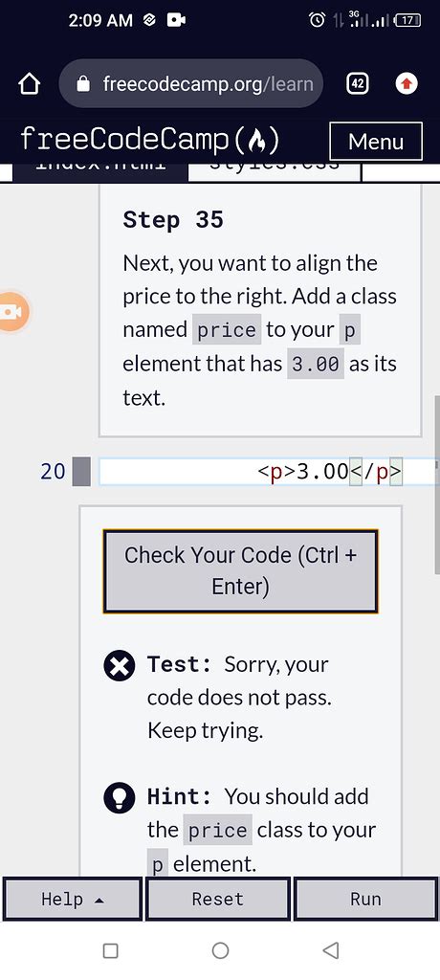Run the code with the Run button

point(365,900)
